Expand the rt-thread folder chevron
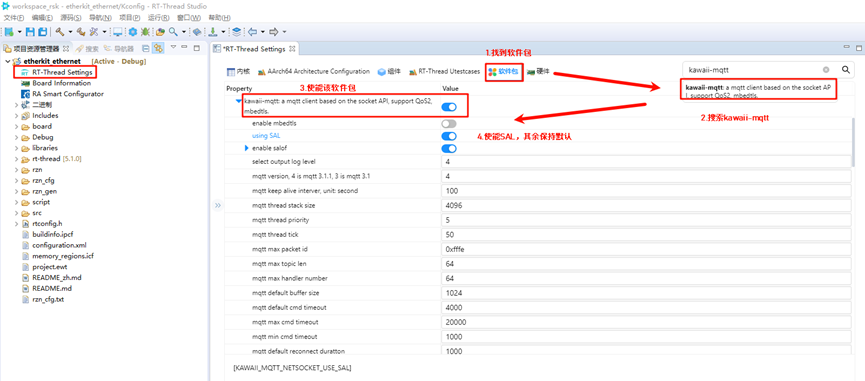This screenshot has height=381, width=865. click(x=16, y=159)
